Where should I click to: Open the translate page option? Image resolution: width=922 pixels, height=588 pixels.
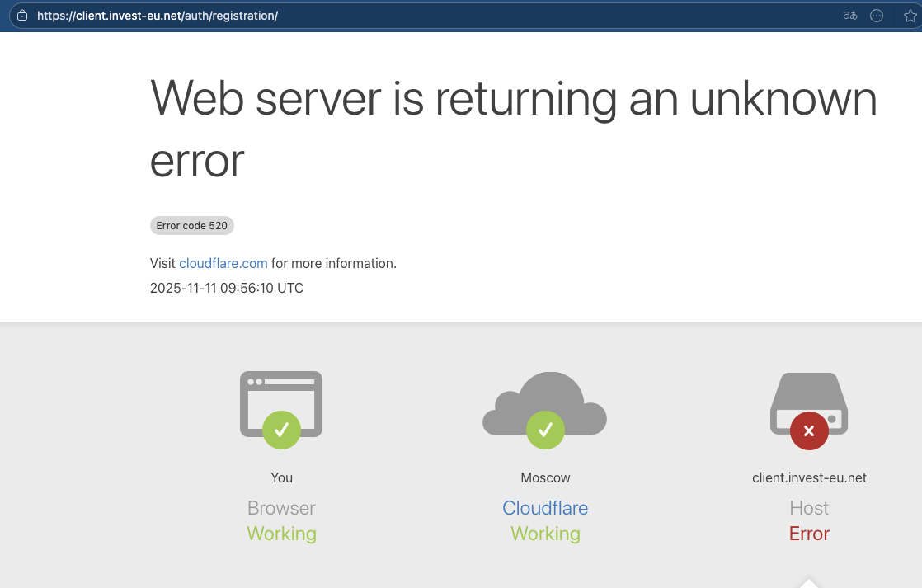click(850, 16)
